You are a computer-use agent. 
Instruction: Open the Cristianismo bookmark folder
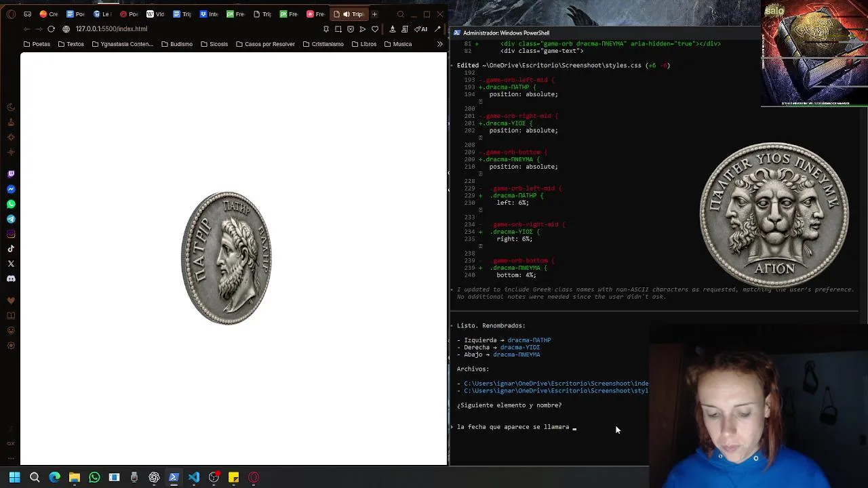pos(323,44)
